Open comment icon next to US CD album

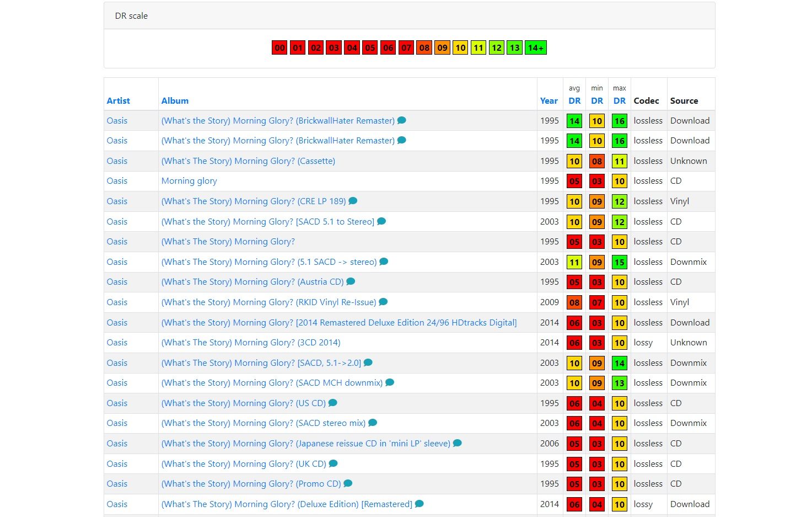(332, 403)
